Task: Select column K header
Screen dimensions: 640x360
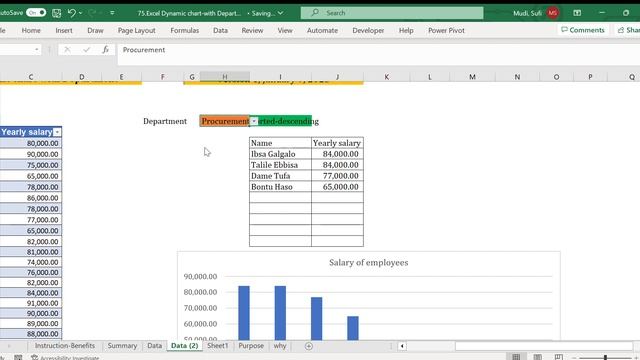Action: point(386,76)
